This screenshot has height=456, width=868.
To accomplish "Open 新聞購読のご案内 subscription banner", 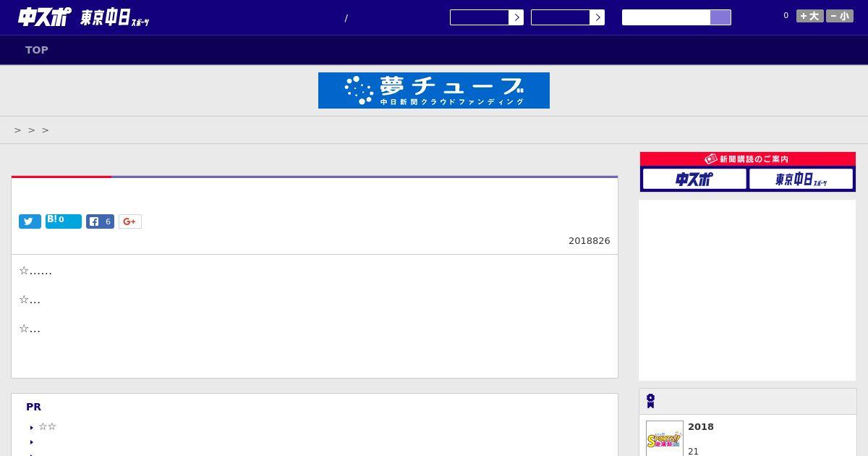I will tap(747, 159).
